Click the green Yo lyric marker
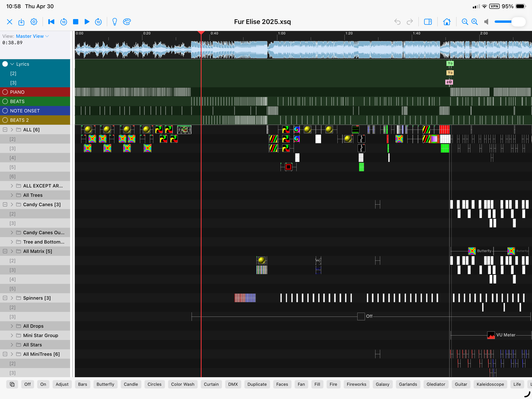This screenshot has height=399, width=532. [x=450, y=63]
